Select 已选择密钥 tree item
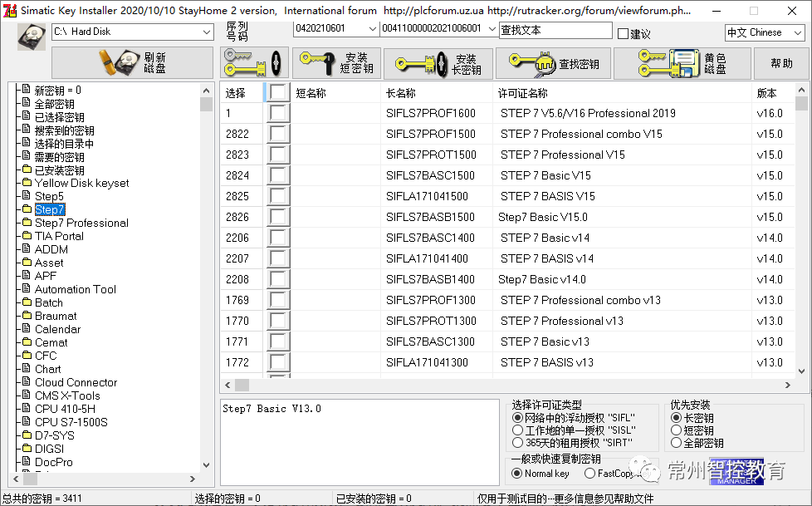This screenshot has width=812, height=506. 59,117
